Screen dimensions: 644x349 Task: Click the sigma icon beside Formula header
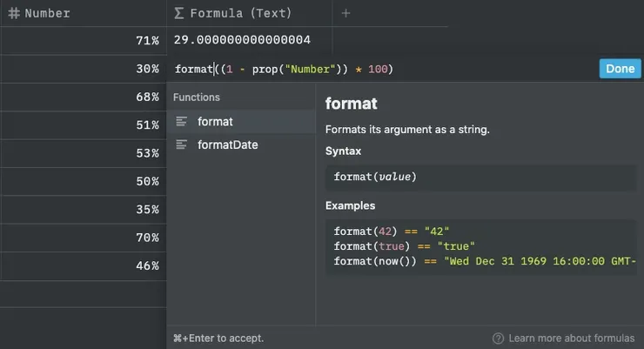pos(179,13)
